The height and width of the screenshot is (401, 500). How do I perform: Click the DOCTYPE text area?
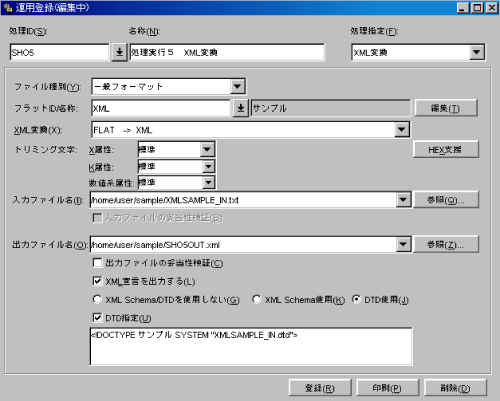[x=251, y=346]
